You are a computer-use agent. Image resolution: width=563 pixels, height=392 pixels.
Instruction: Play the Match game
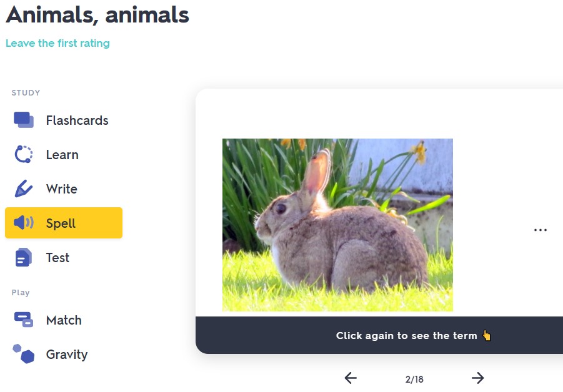pos(64,320)
